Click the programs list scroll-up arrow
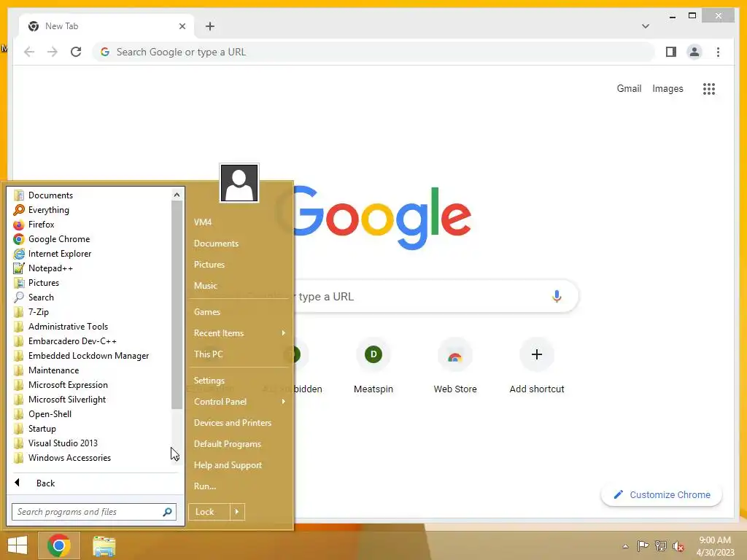 click(177, 195)
